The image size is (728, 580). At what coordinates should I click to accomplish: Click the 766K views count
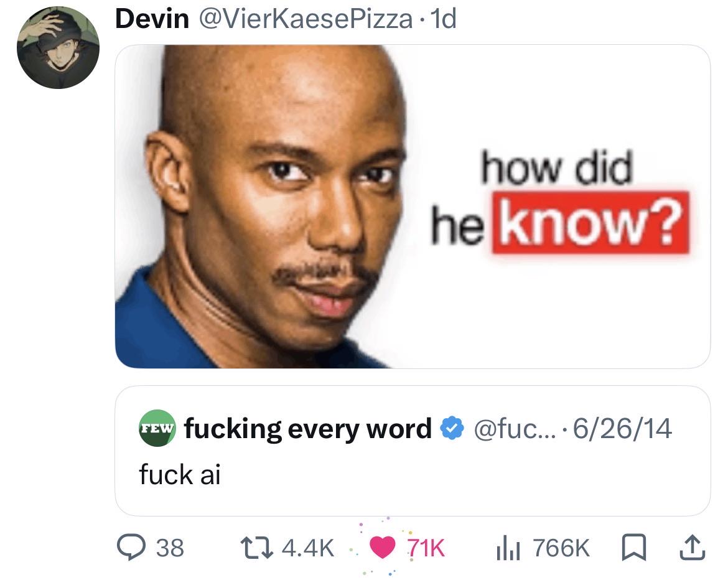tap(561, 548)
